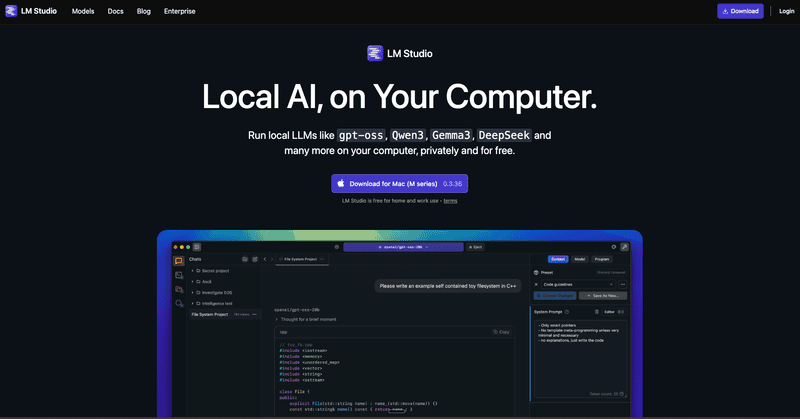
Task: Click the purple Download button in the navbar
Action: pos(740,11)
